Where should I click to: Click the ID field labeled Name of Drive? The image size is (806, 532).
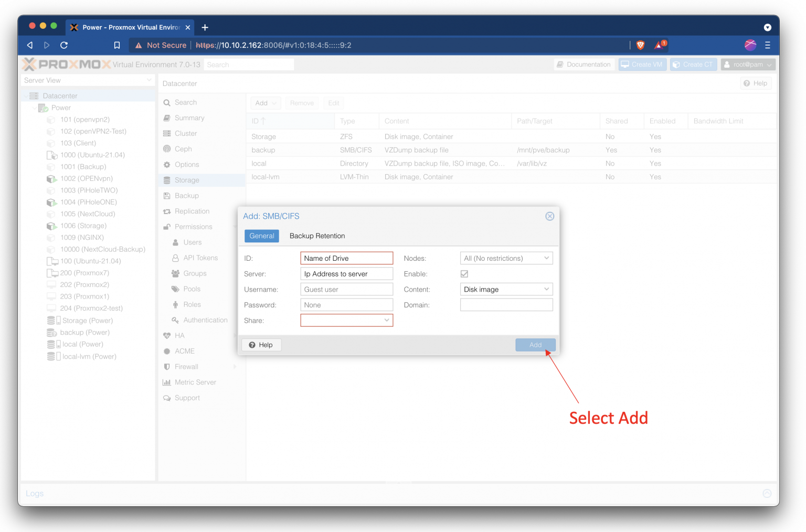346,258
